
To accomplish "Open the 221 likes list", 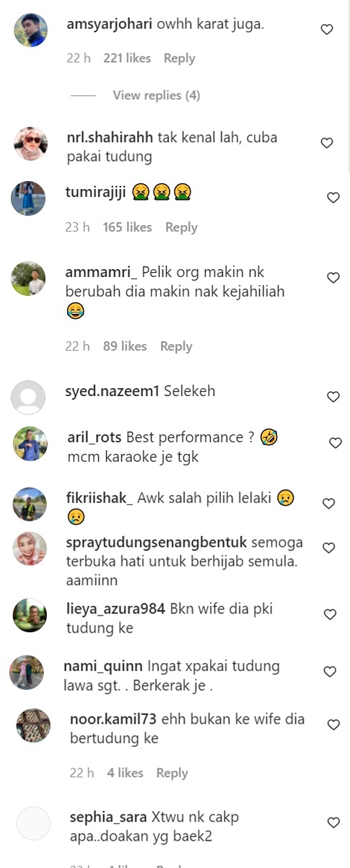I will click(x=127, y=58).
